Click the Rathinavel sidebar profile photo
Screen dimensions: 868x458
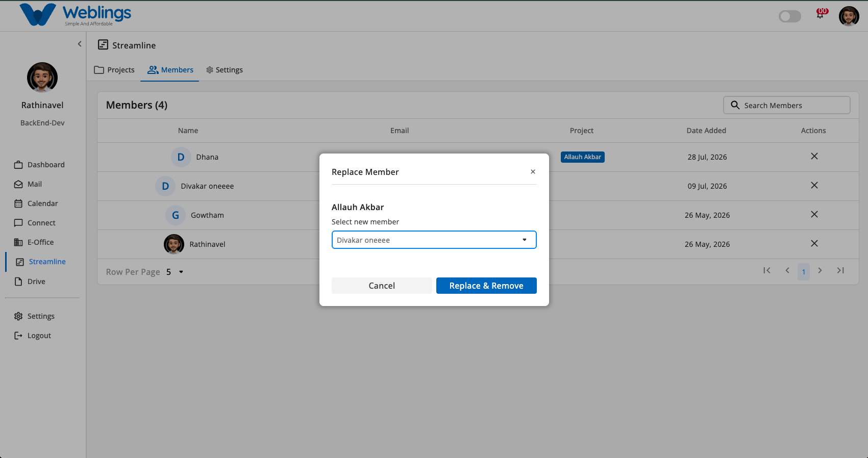click(x=42, y=78)
